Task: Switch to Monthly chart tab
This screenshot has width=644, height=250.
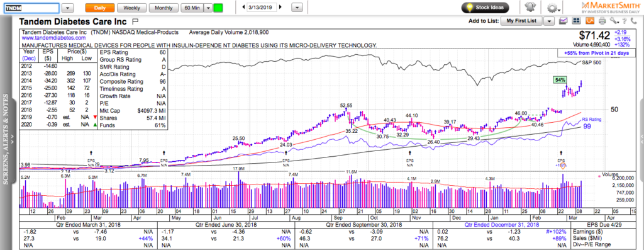Action: click(164, 8)
